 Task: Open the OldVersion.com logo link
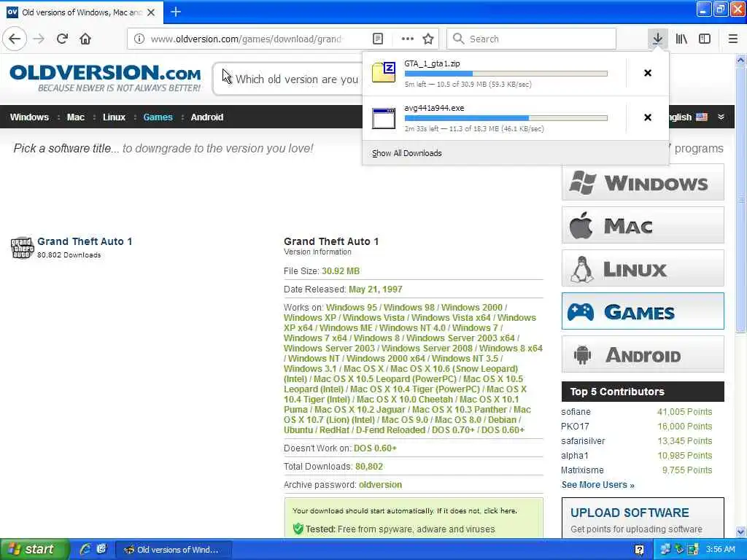[105, 77]
